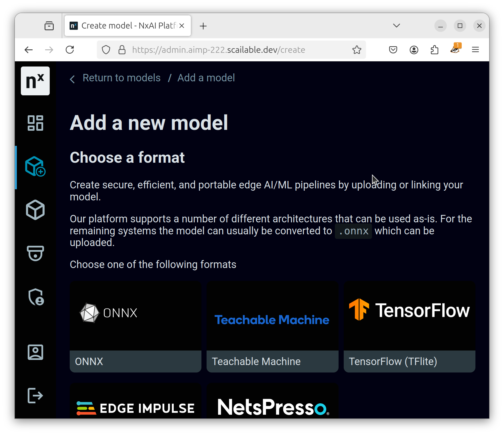Open a new browser tab

pyautogui.click(x=203, y=26)
